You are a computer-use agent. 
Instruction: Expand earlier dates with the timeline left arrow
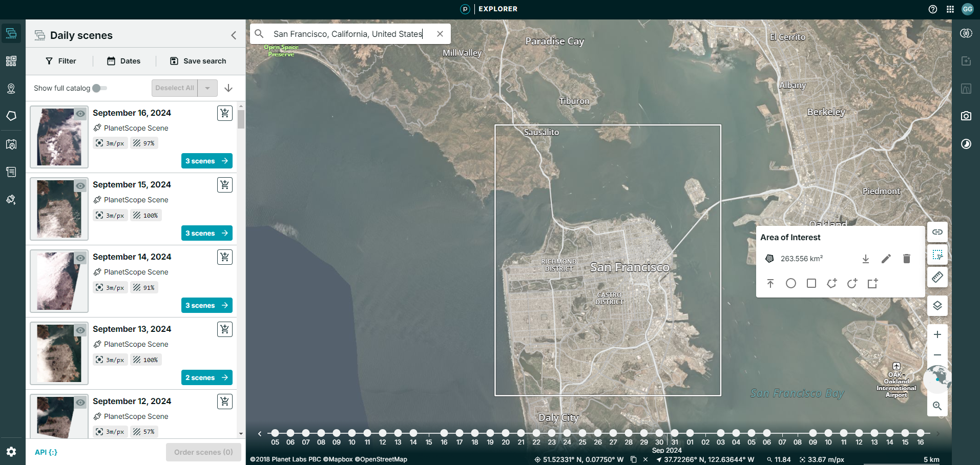tap(259, 433)
